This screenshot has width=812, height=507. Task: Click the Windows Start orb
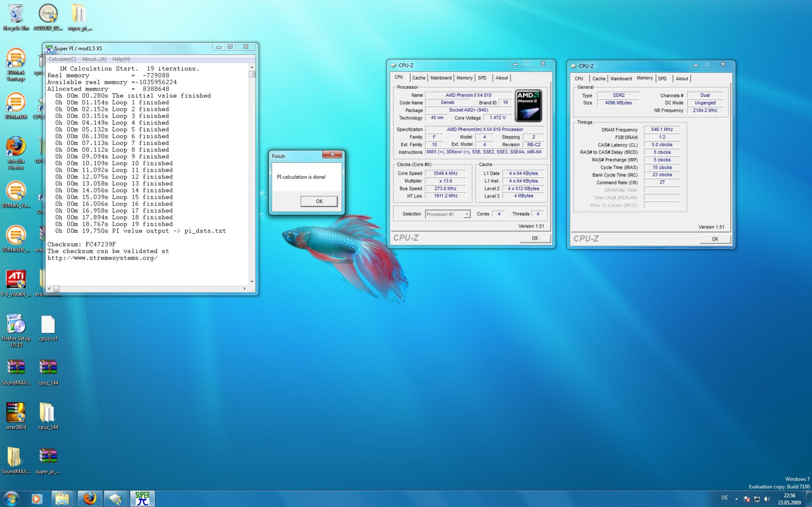11,499
